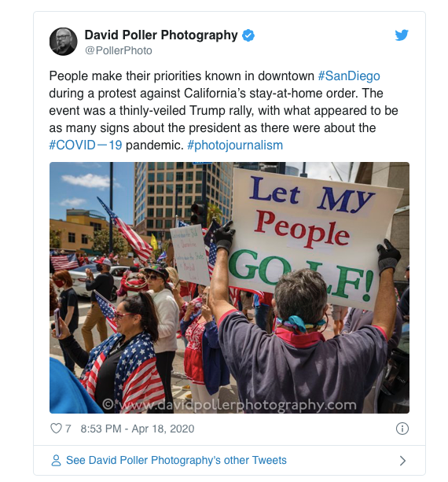This screenshot has width=448, height=482.
Task: Click the Twitter bird logo icon
Action: pyautogui.click(x=402, y=35)
